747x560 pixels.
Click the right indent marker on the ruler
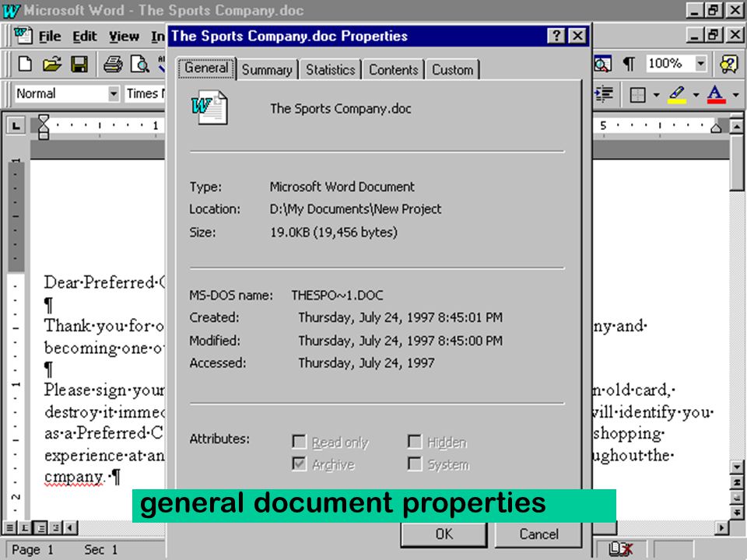coord(716,128)
